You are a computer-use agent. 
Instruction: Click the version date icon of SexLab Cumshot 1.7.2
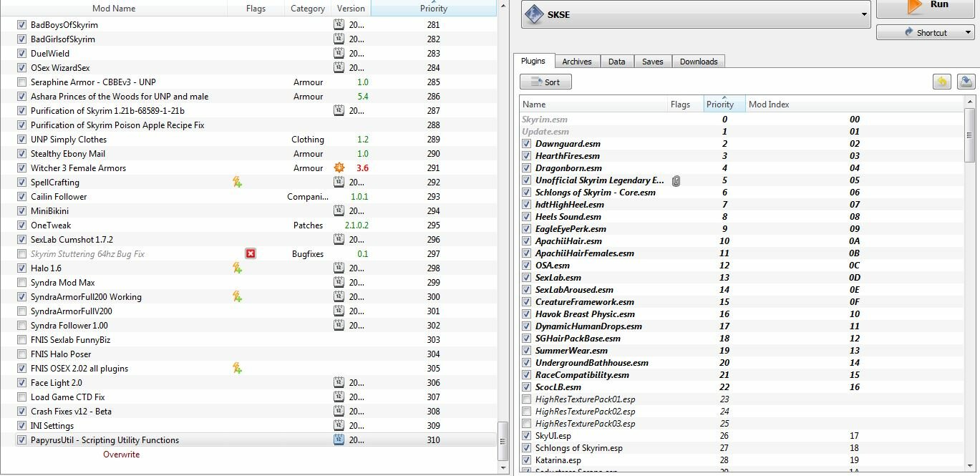pyautogui.click(x=339, y=239)
